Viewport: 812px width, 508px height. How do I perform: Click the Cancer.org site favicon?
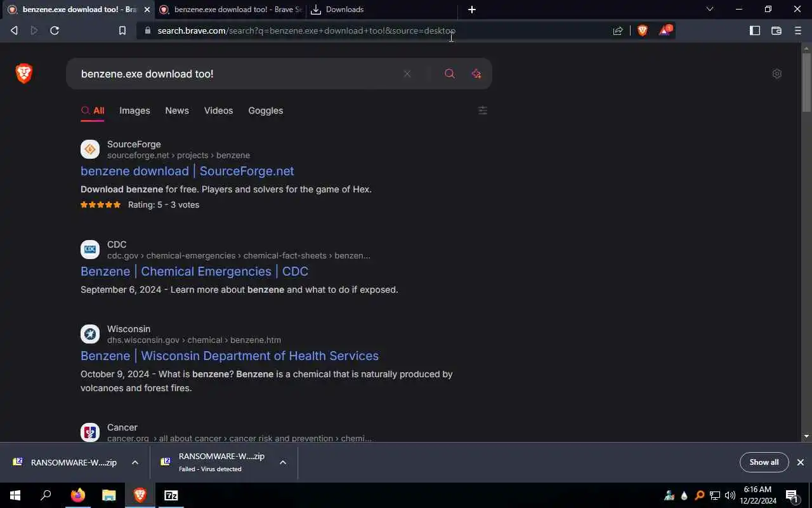(x=90, y=432)
